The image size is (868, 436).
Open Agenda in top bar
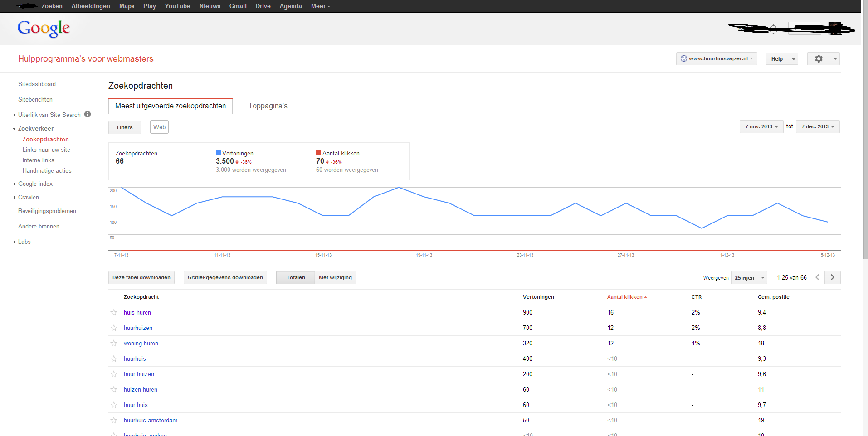(x=291, y=6)
